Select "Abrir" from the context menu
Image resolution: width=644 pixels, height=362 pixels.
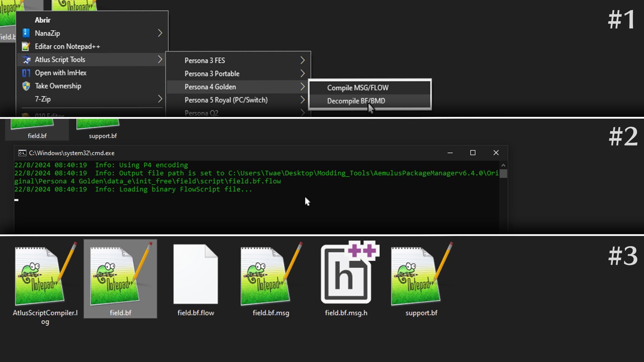pyautogui.click(x=43, y=20)
